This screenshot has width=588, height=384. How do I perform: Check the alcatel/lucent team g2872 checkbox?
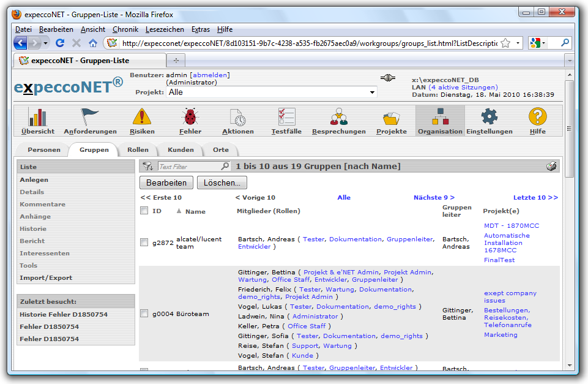coord(144,243)
